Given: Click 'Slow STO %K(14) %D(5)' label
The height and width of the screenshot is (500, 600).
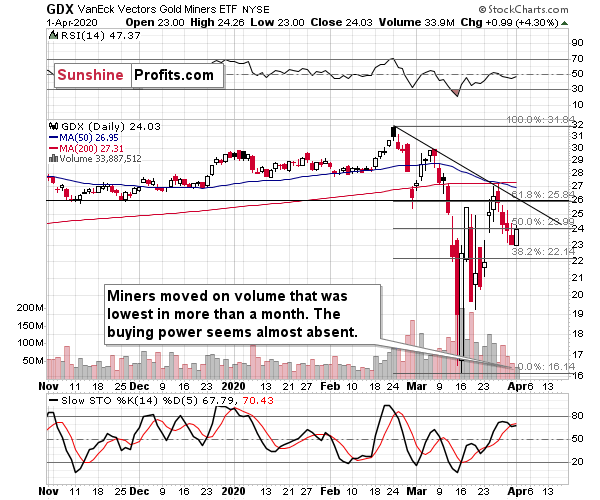Looking at the screenshot, I should 132,401.
